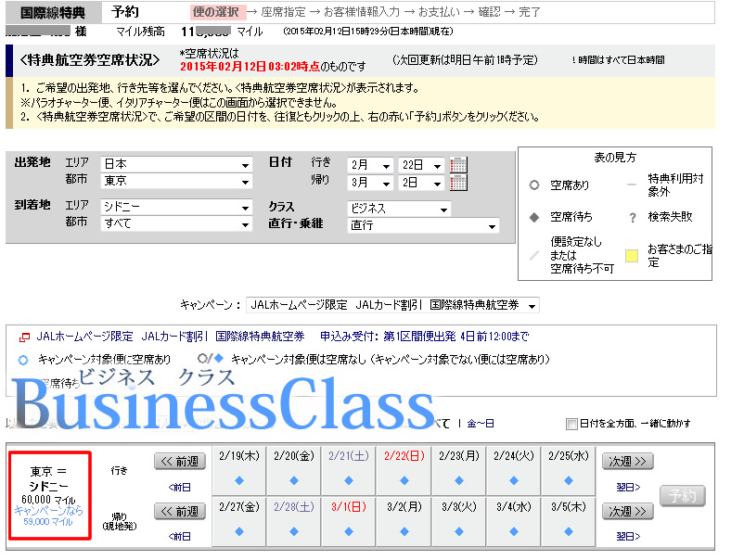The image size is (744, 560).
Task: Select waitlist diamond for return 3/2(月)
Action: click(404, 531)
